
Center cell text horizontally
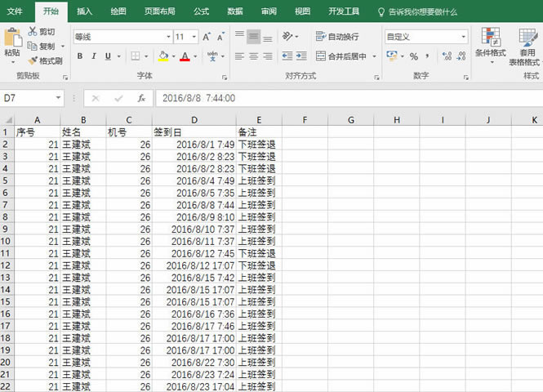tap(253, 56)
